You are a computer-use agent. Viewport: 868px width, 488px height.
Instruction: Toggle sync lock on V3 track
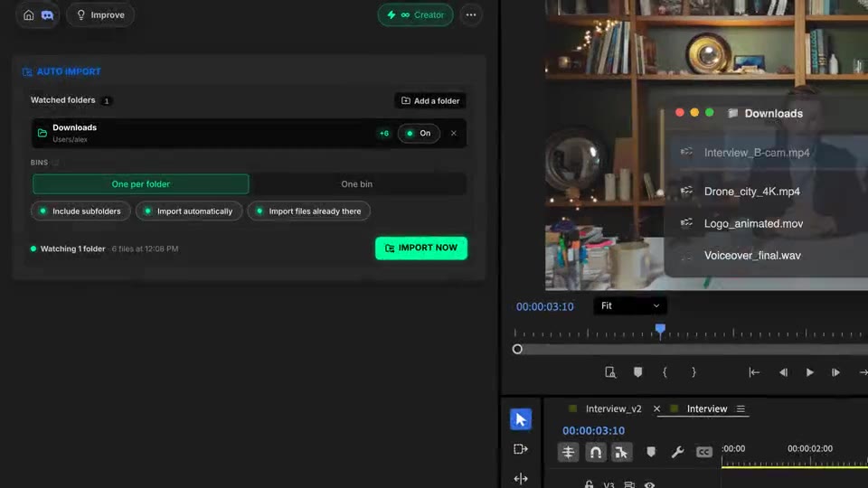(x=629, y=485)
